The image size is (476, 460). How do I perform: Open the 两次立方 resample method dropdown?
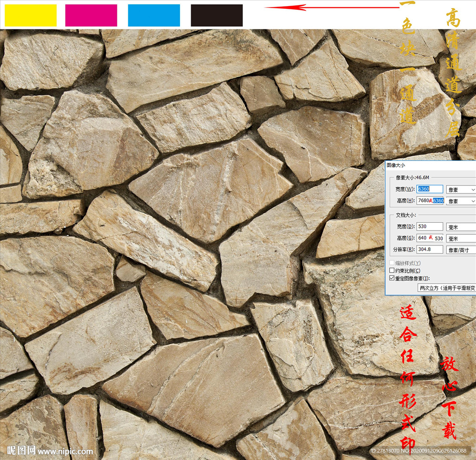[x=447, y=288]
